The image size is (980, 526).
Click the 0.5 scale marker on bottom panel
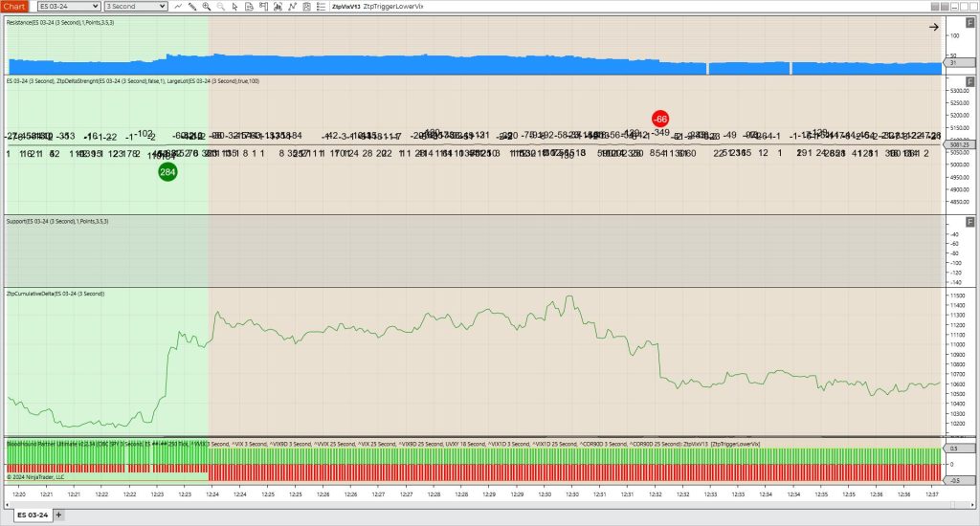click(961, 449)
